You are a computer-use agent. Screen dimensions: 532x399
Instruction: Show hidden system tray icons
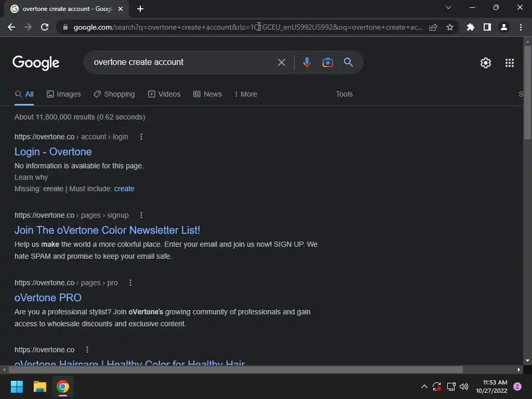click(424, 387)
